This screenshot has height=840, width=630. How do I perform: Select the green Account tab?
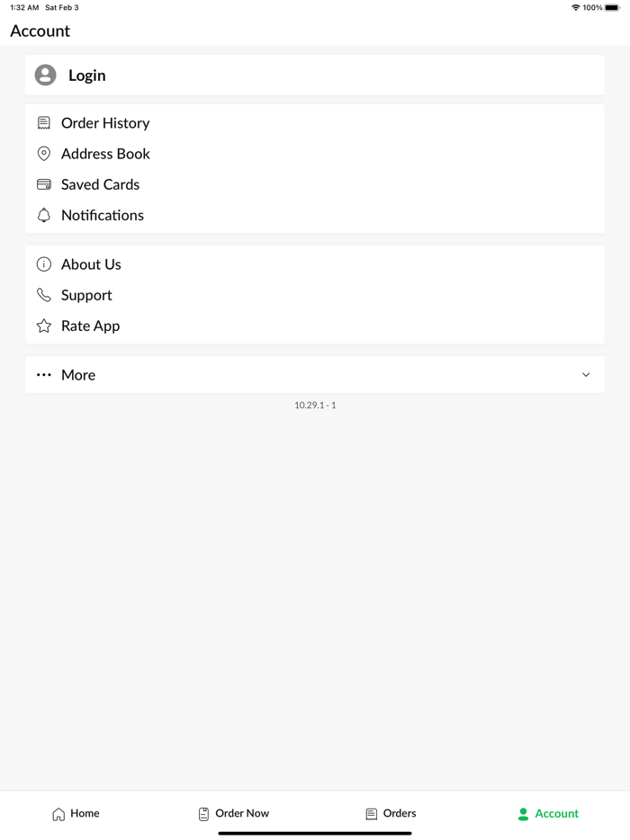click(x=548, y=814)
